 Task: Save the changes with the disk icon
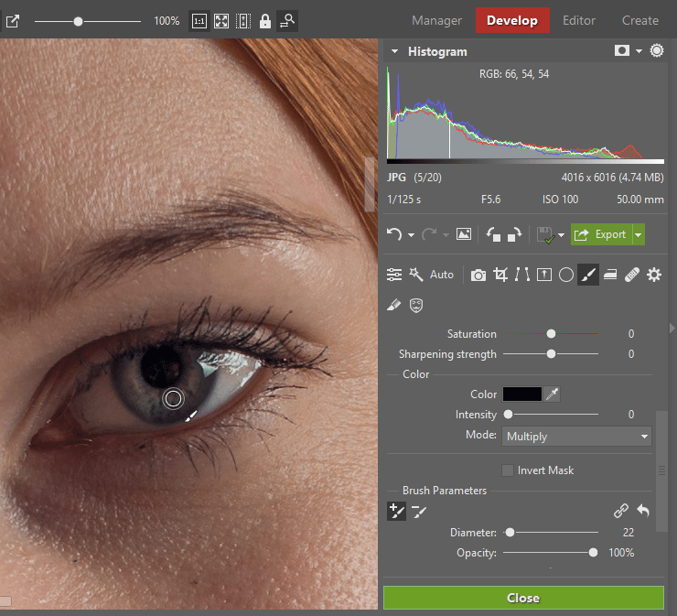click(545, 235)
